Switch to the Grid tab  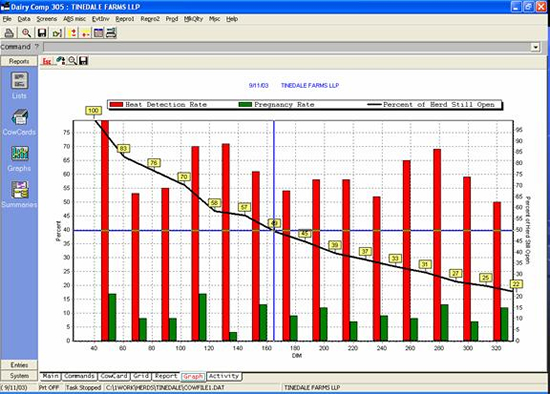click(141, 376)
